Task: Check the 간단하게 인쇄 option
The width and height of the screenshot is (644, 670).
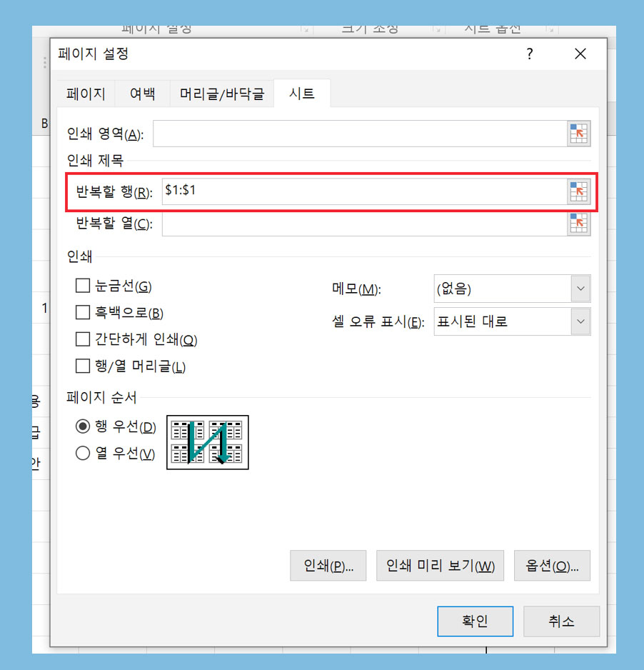Action: pos(82,339)
